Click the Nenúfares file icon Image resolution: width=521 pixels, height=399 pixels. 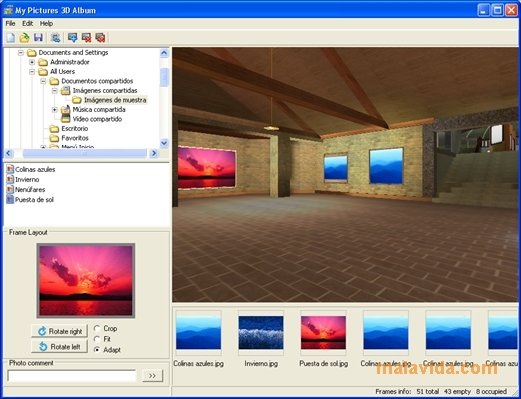tap(10, 189)
